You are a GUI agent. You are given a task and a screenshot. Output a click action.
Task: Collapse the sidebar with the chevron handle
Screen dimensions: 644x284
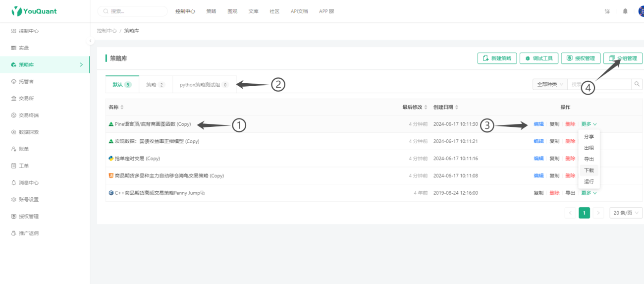(91, 41)
